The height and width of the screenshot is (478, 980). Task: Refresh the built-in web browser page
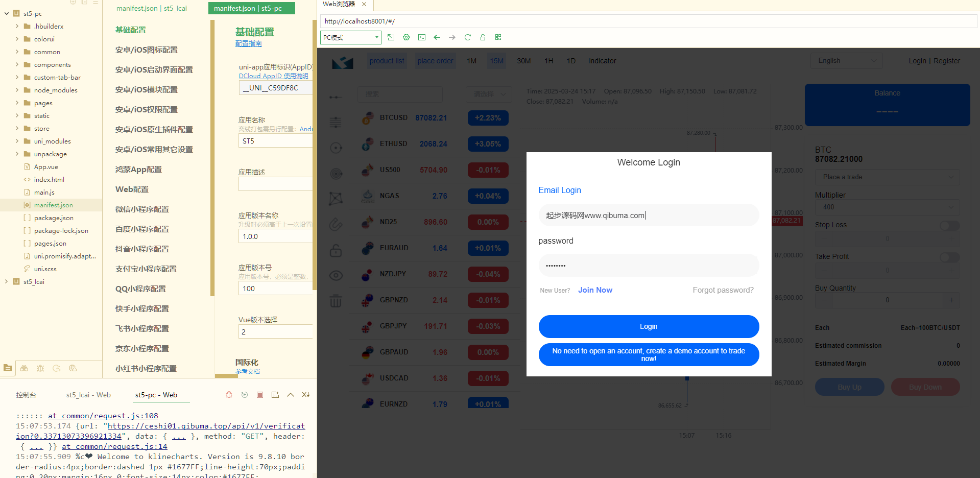click(x=468, y=37)
